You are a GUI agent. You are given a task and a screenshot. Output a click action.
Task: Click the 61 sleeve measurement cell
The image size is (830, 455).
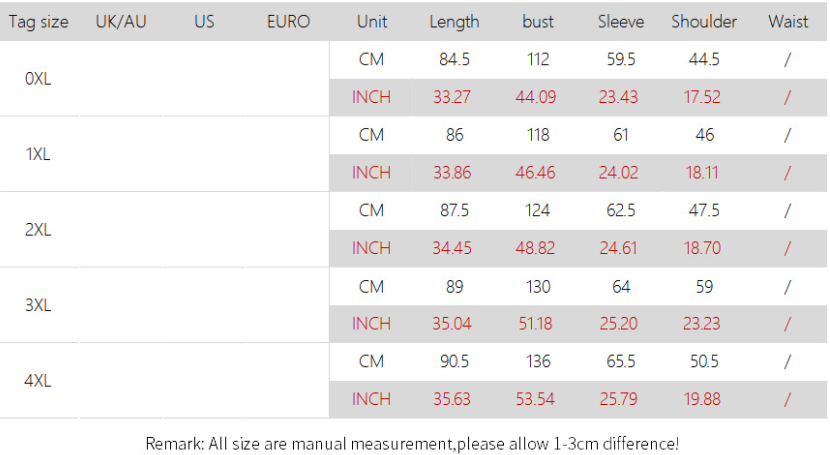(x=621, y=135)
